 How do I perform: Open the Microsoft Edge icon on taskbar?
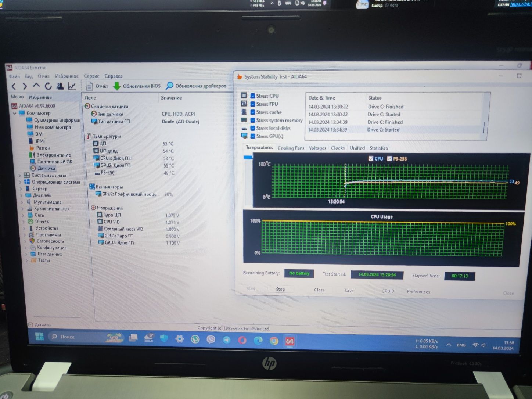pyautogui.click(x=258, y=341)
